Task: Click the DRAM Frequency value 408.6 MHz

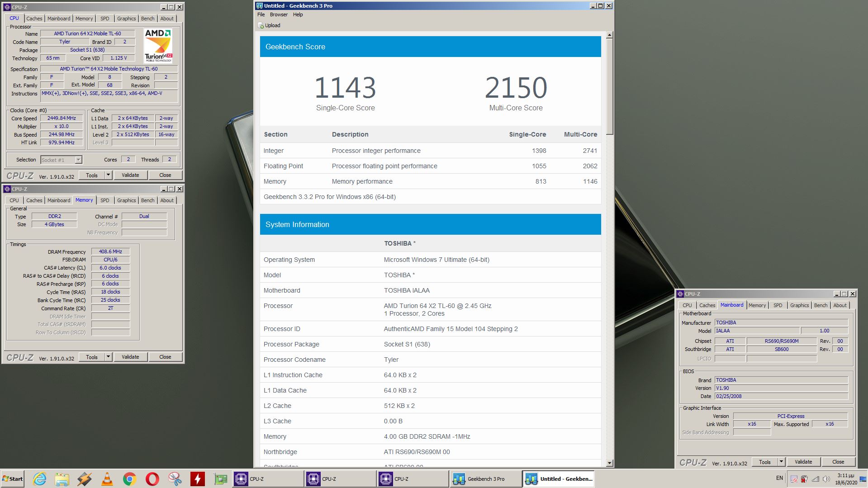Action: point(110,251)
